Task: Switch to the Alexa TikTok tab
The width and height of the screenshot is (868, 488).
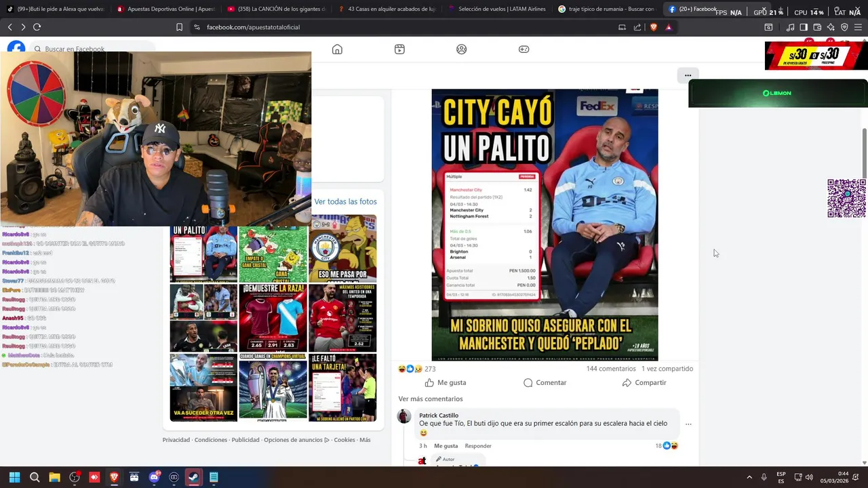Action: coord(56,9)
